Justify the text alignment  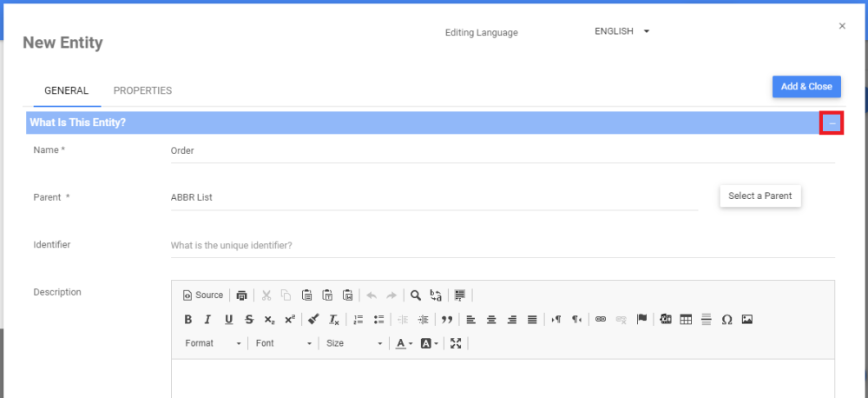(533, 320)
